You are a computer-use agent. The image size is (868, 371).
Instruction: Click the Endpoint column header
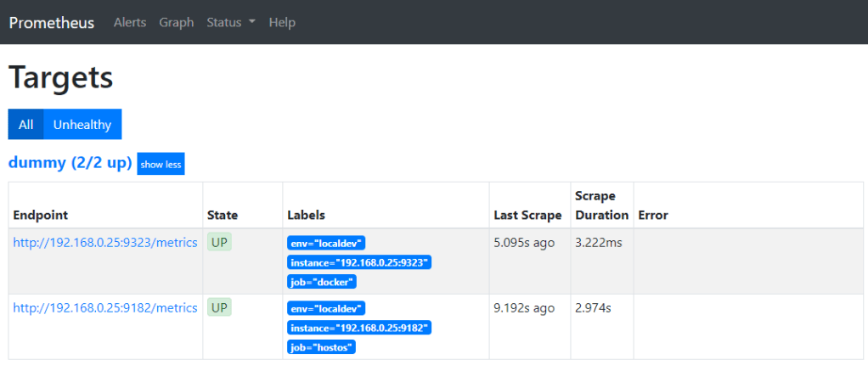click(x=41, y=216)
